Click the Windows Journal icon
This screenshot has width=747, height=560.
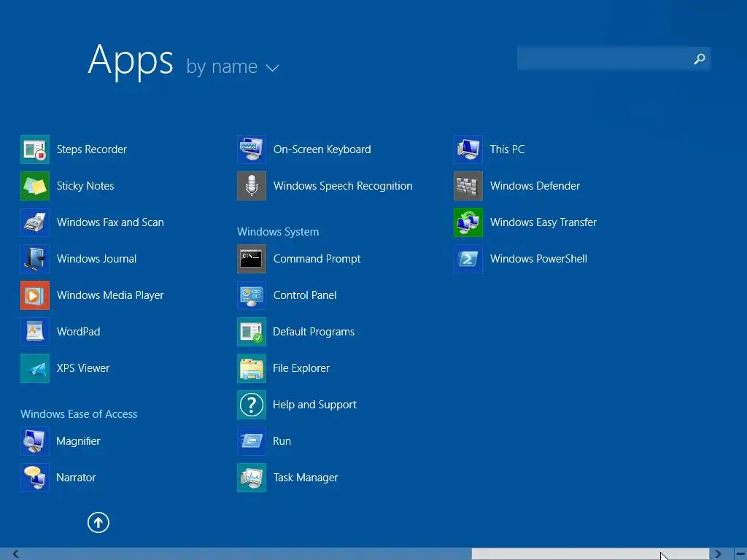(35, 259)
